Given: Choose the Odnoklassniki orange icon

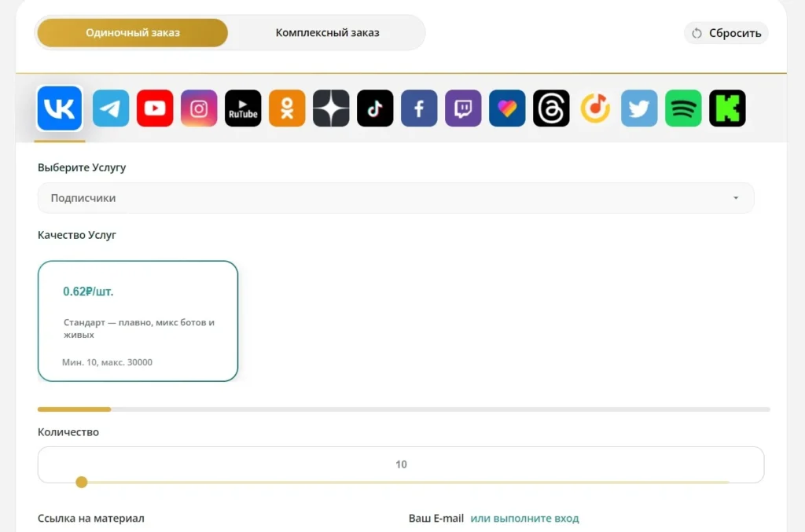Looking at the screenshot, I should [287, 108].
